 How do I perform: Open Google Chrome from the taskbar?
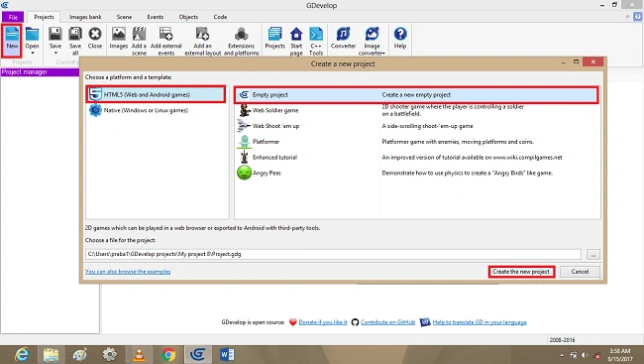coord(168,354)
